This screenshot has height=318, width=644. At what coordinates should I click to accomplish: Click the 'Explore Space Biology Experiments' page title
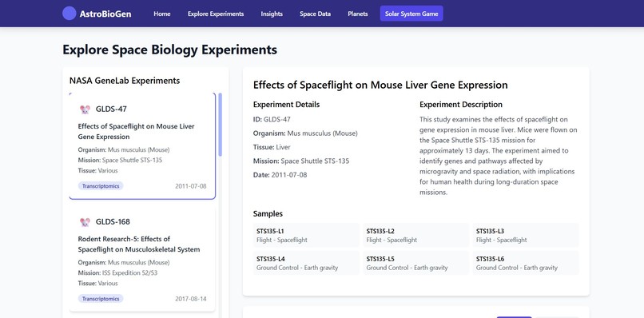click(169, 50)
